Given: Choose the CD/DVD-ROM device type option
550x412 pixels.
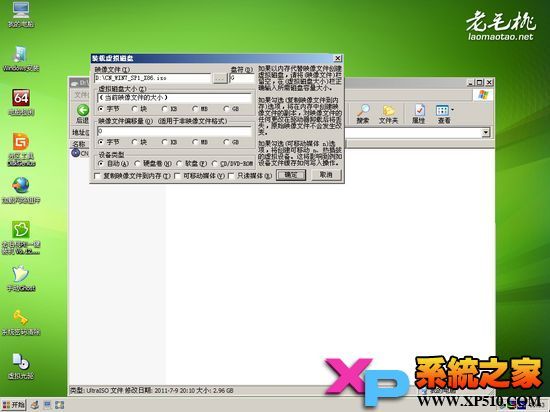Looking at the screenshot, I should [x=215, y=164].
